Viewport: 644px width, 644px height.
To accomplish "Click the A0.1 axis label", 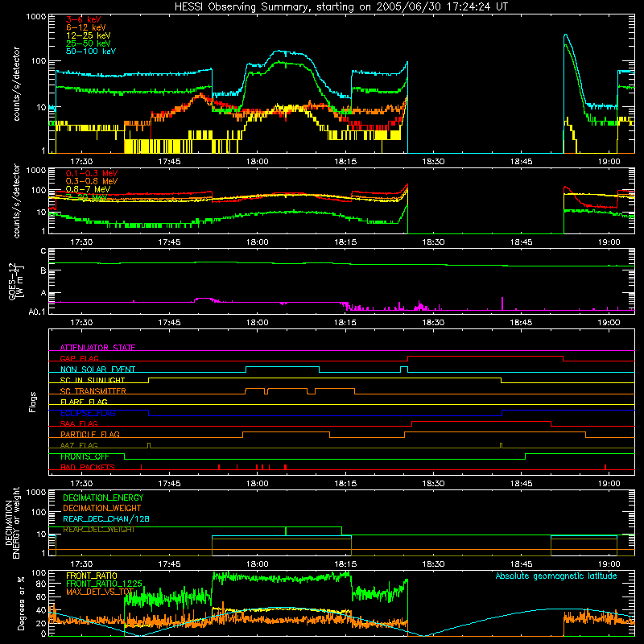I will click(x=37, y=312).
